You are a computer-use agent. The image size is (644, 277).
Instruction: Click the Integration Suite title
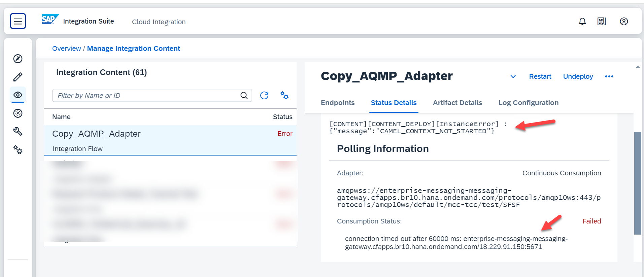(x=89, y=21)
